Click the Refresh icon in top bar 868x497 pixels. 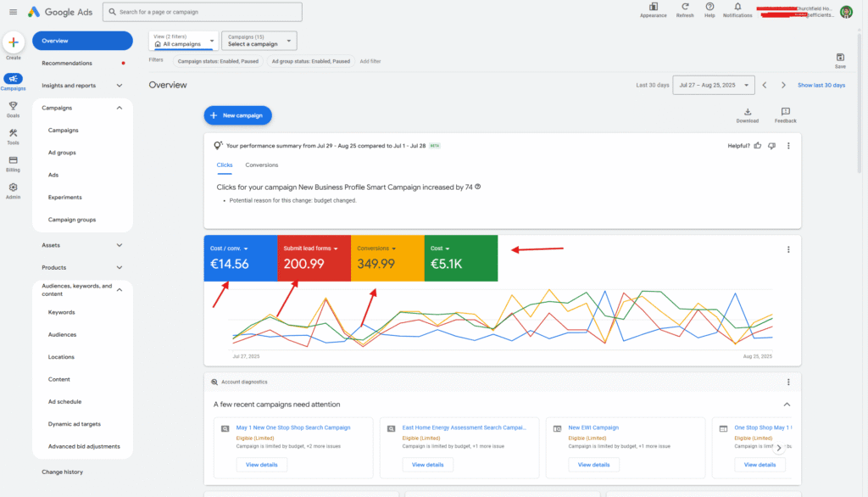685,8
